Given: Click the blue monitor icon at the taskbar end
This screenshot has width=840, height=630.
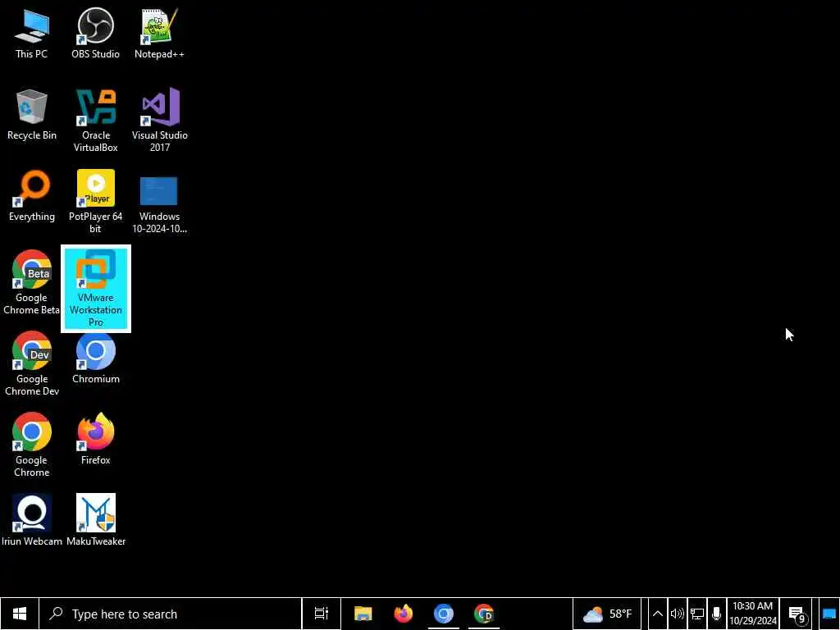Looking at the screenshot, I should (x=829, y=614).
